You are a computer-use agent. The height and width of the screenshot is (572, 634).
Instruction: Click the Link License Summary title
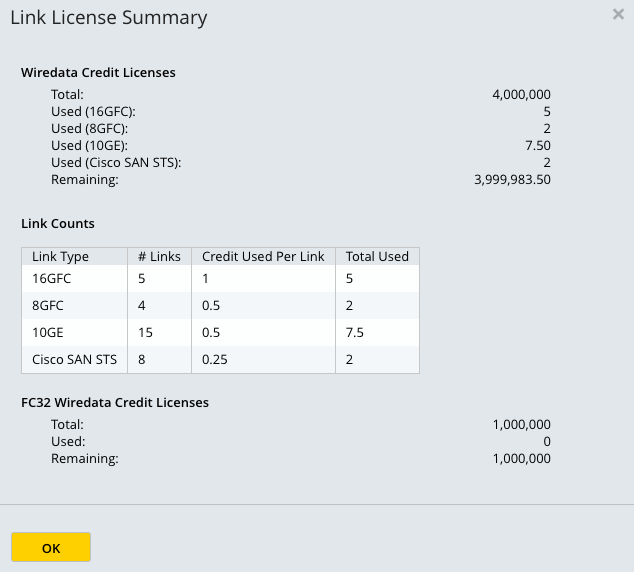tap(109, 18)
